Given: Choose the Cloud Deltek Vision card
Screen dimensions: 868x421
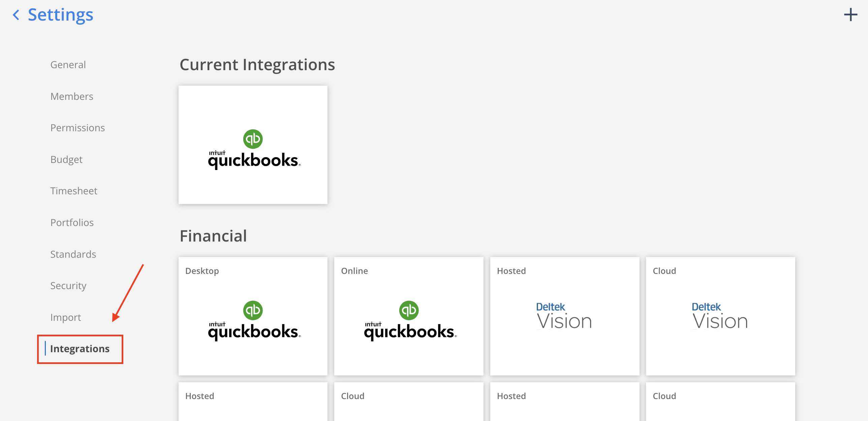Looking at the screenshot, I should click(720, 316).
